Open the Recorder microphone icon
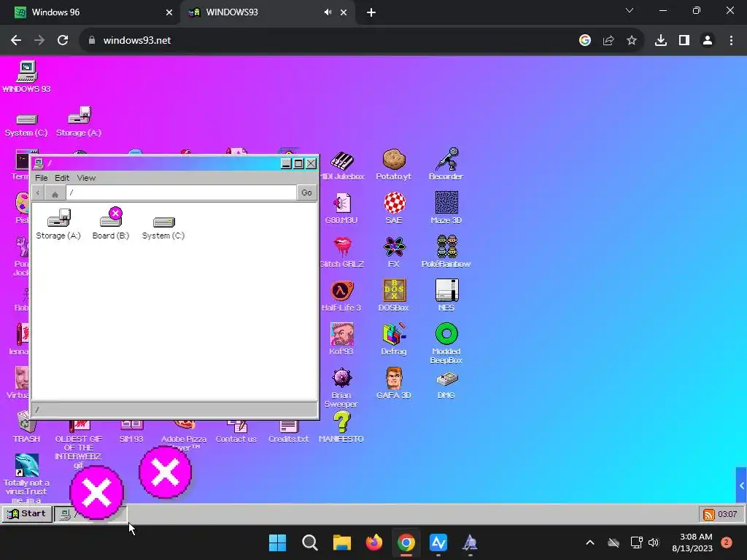 446,164
